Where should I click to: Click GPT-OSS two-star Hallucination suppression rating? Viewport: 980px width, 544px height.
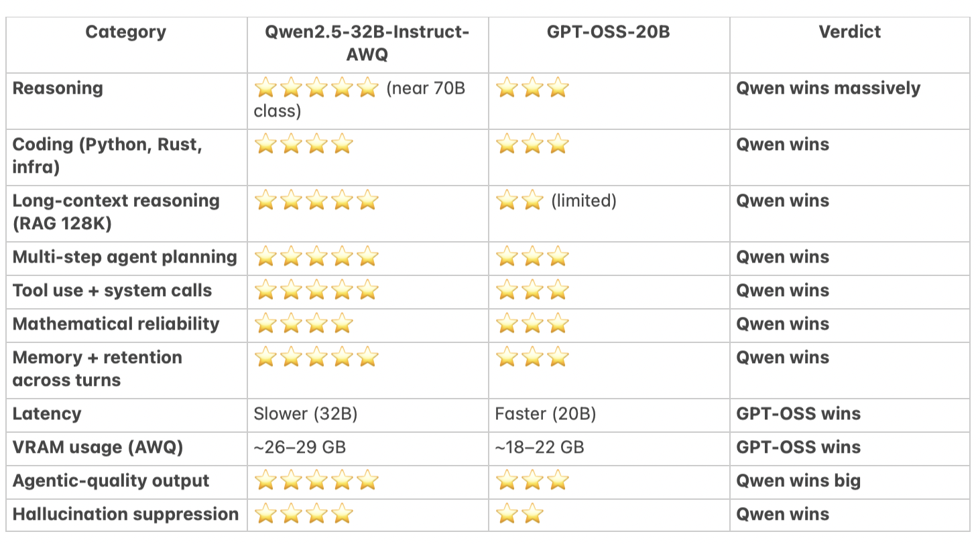point(520,515)
